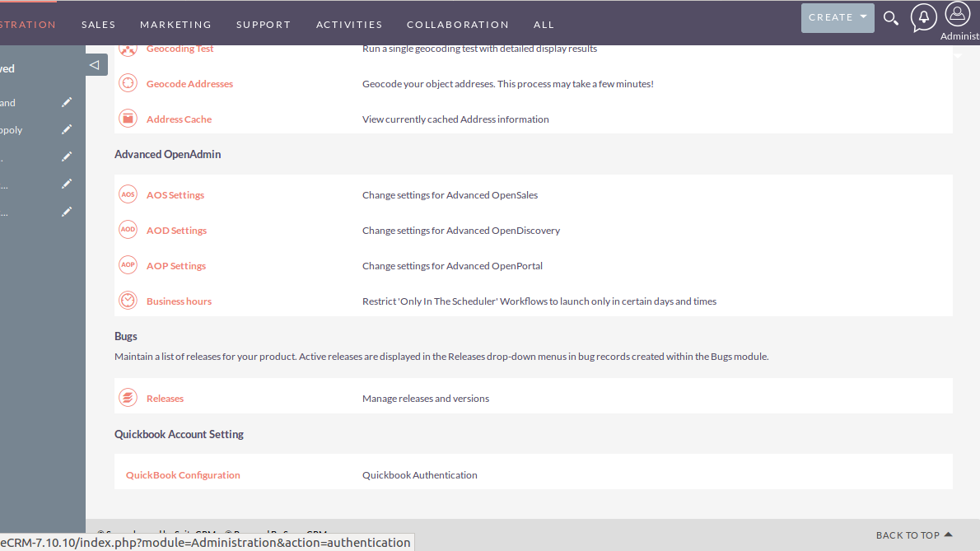Open the SALES menu
Viewport: 980px width, 551px height.
click(x=99, y=25)
